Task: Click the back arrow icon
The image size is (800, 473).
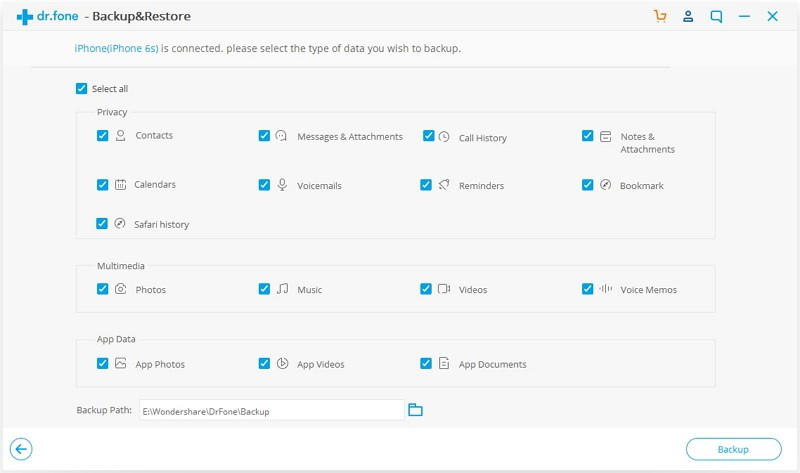Action: click(20, 449)
